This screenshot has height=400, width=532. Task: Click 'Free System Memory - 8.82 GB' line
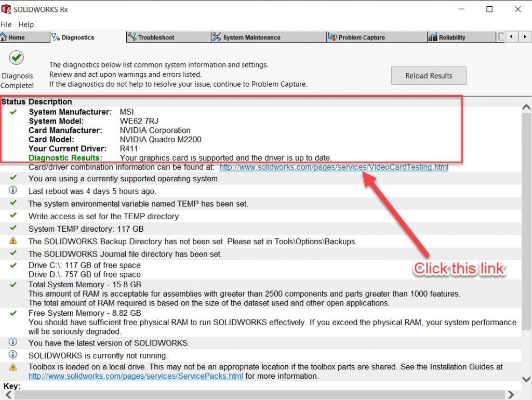coord(85,313)
